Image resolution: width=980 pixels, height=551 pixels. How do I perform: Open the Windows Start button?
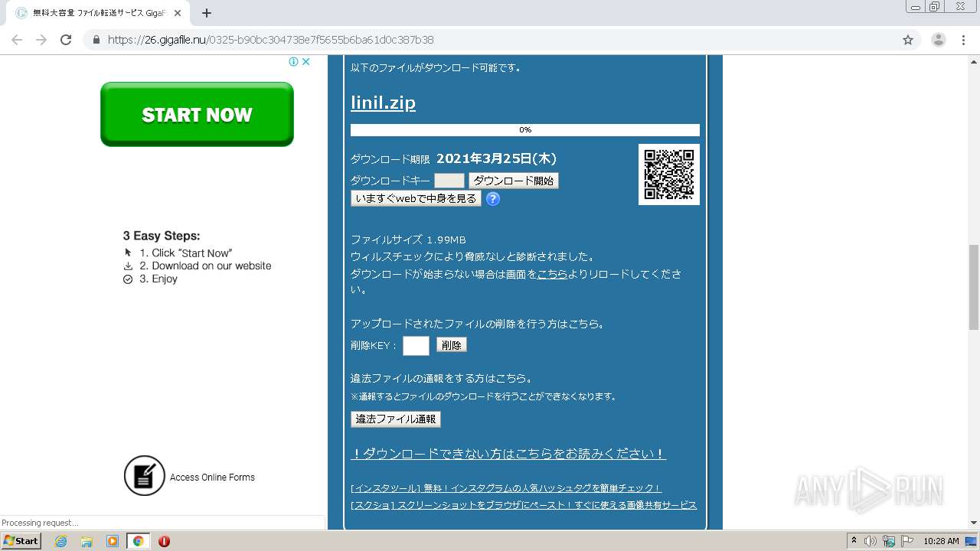pyautogui.click(x=21, y=541)
